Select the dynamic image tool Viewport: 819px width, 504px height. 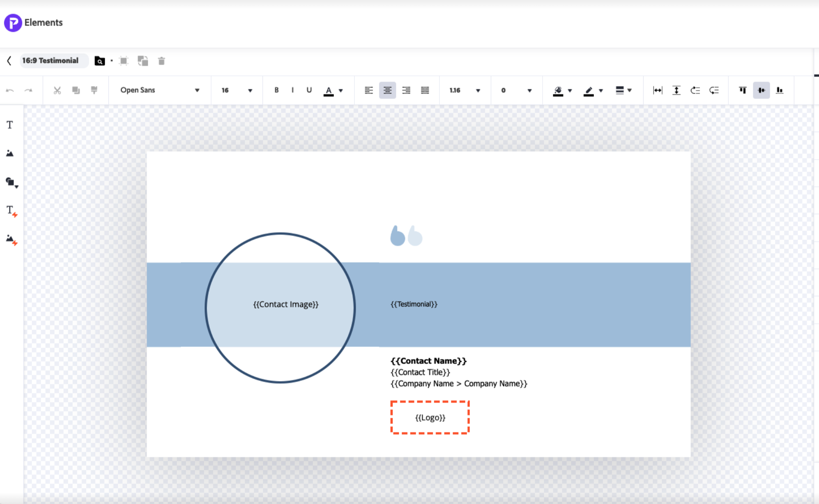(x=12, y=240)
